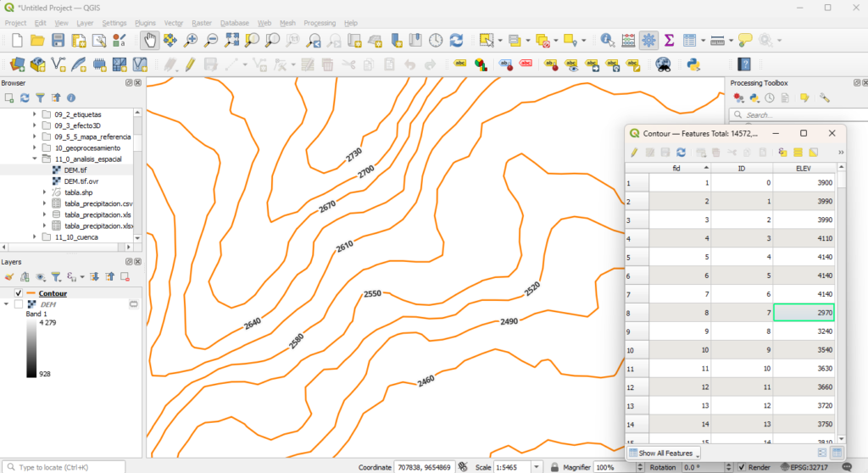Click the Save Project icon

58,40
